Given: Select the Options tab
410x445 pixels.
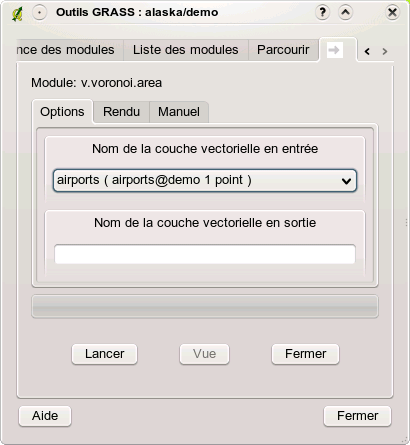Looking at the screenshot, I should coord(62,112).
